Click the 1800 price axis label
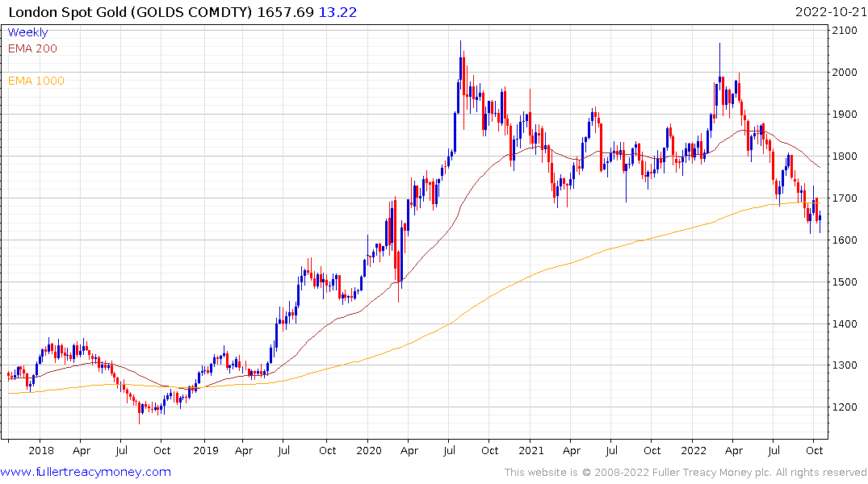This screenshot has width=868, height=484. 845,156
